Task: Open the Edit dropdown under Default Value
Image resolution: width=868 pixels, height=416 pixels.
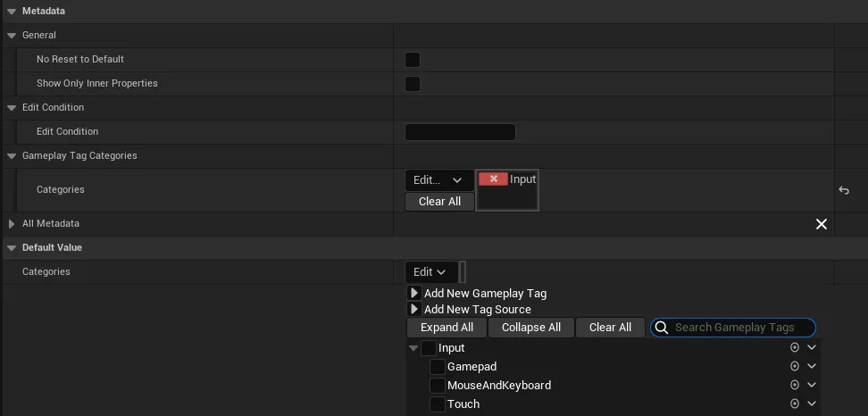Action: [x=430, y=272]
